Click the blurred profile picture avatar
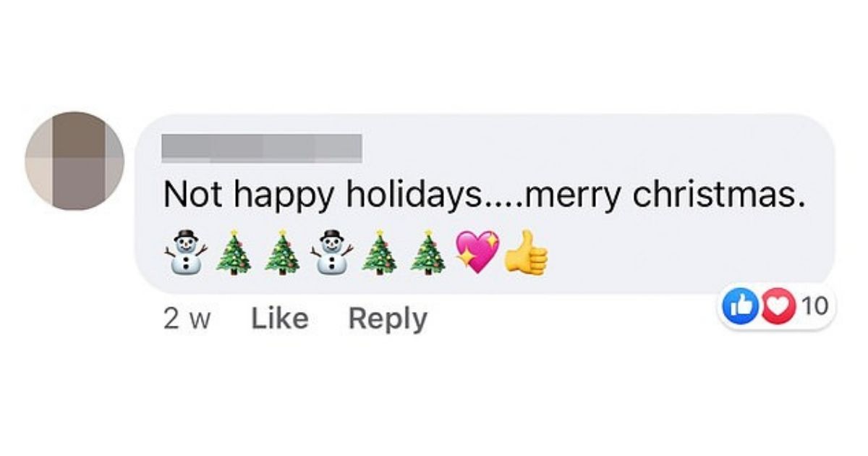868x456 pixels. click(75, 161)
